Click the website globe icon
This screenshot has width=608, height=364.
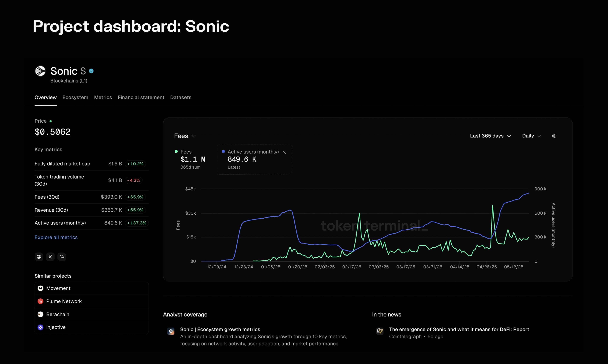[x=39, y=257]
